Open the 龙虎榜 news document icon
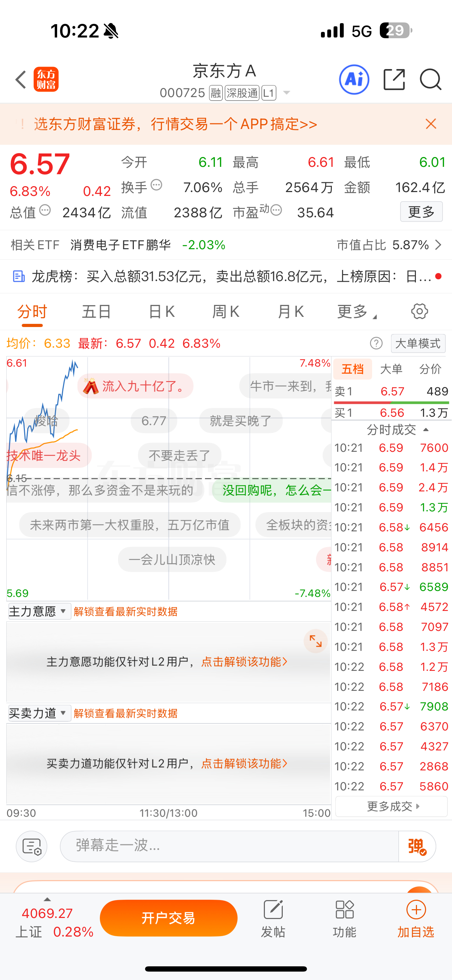The width and height of the screenshot is (452, 980). 19,276
